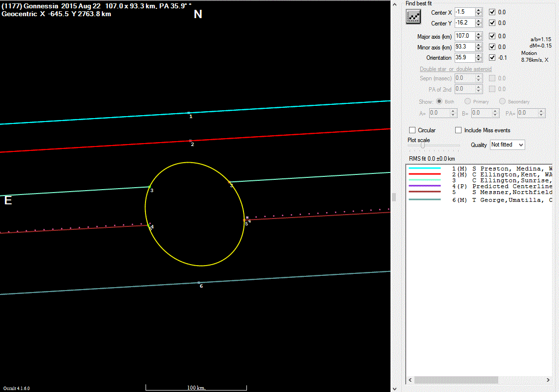Toggle the Orientation fit checkbox

[x=492, y=57]
